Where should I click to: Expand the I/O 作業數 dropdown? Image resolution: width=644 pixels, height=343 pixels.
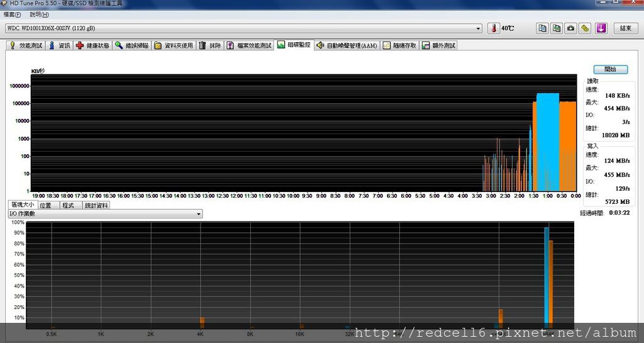coord(199,214)
